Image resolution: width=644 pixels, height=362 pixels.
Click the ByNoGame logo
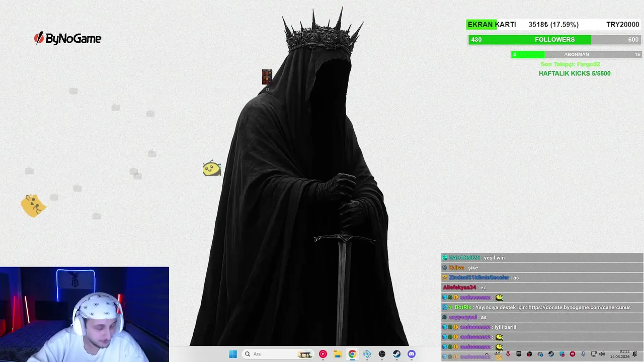(x=67, y=38)
